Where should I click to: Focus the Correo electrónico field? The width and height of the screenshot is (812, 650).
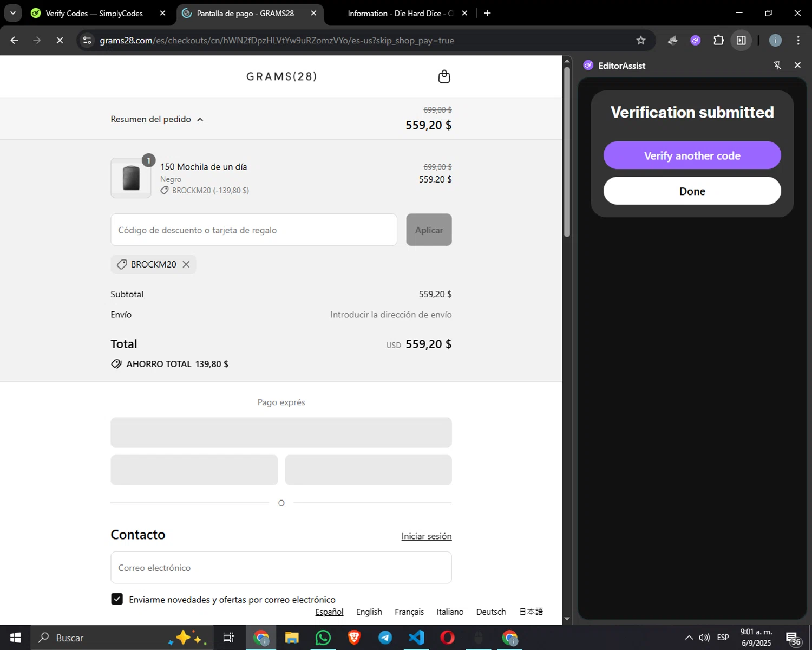point(281,568)
